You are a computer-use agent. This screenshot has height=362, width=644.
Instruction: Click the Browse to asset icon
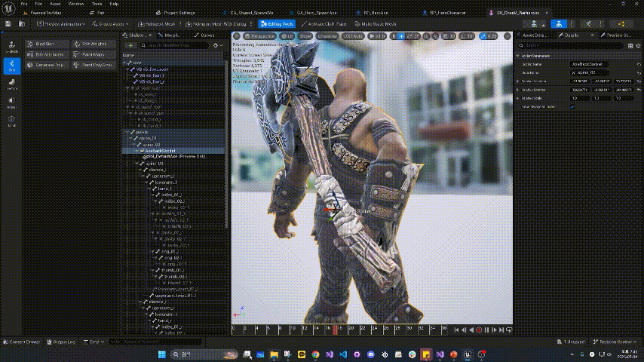[22, 24]
